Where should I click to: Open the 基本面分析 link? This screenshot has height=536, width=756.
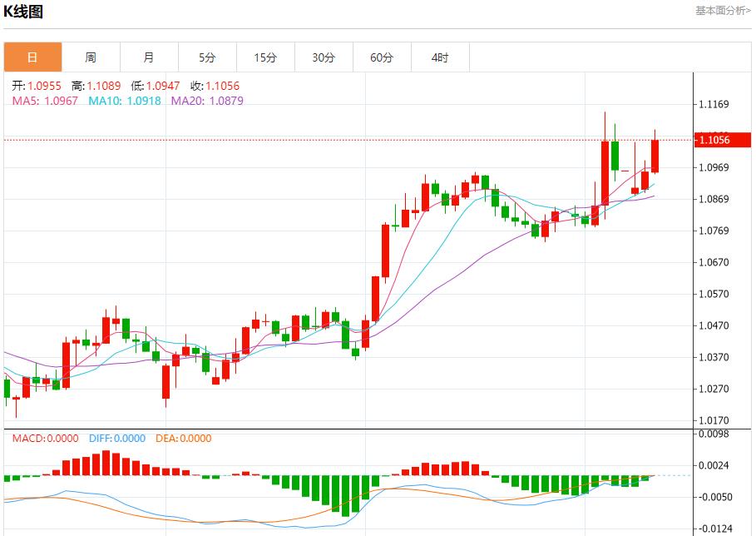[x=722, y=10]
